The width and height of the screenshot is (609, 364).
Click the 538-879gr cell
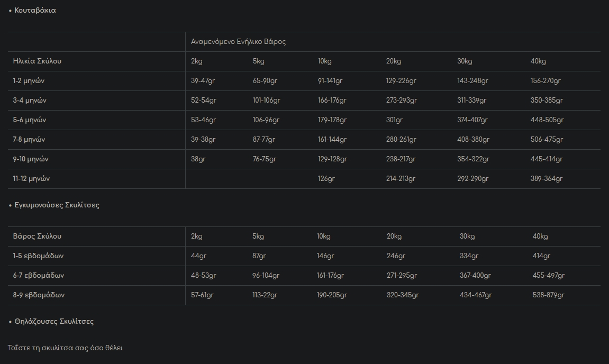548,295
